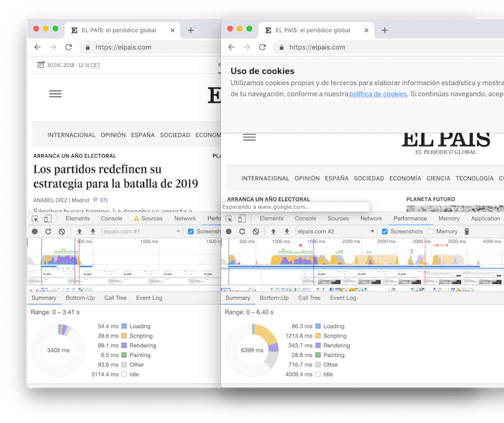Open Network tab in right DevTools
504x423 pixels.
click(371, 218)
